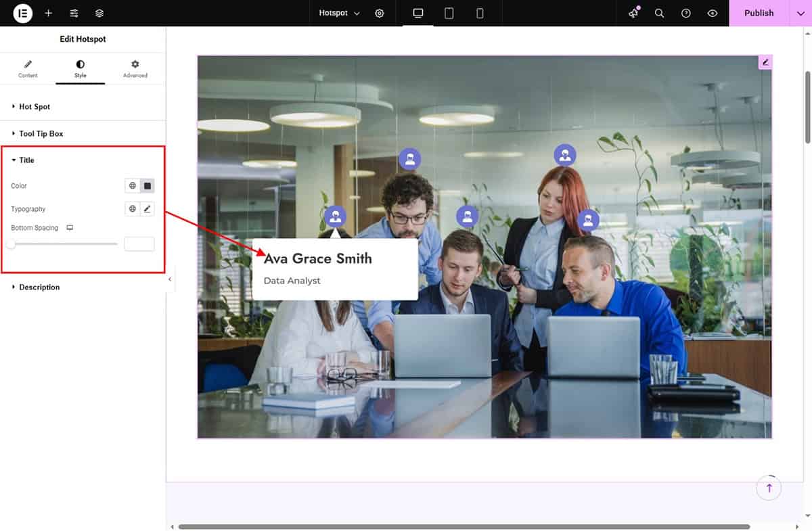Collapse the editor panel with arrow
Image resolution: width=812 pixels, height=531 pixels.
(170, 279)
